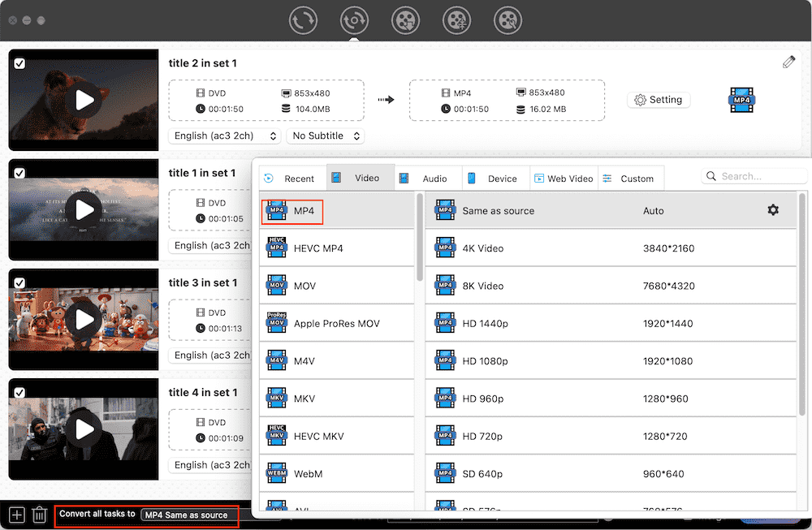Click the pencil edit icon for title 2
The image size is (812, 530).
point(788,61)
